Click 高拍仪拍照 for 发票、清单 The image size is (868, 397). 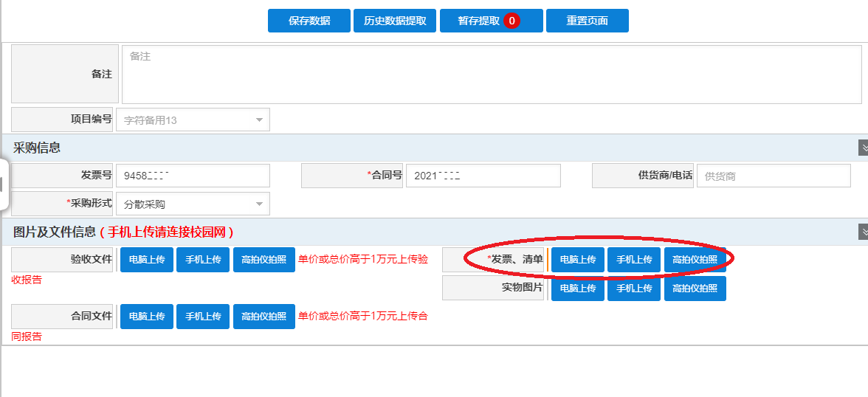(695, 260)
